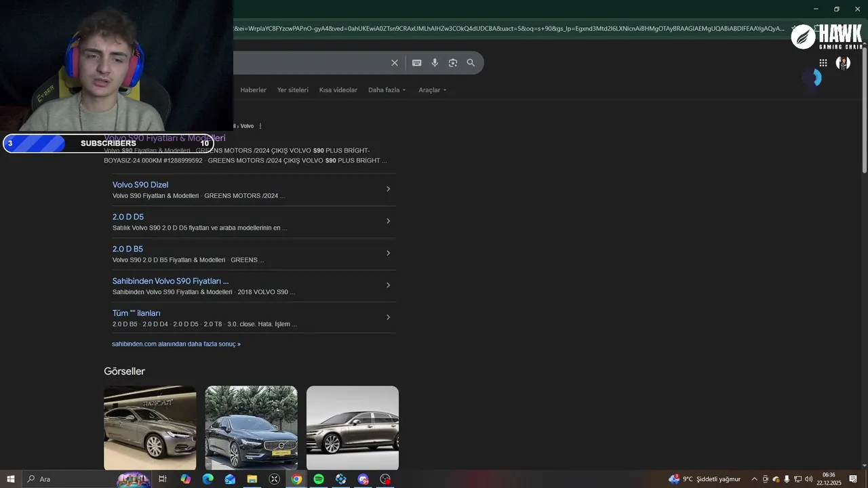Open grey Volvo showroom image thumbnail
868x488 pixels.
[x=150, y=428]
